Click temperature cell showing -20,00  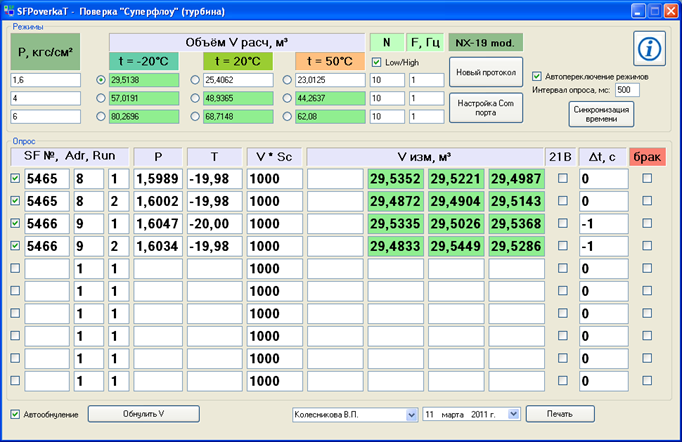tap(214, 224)
